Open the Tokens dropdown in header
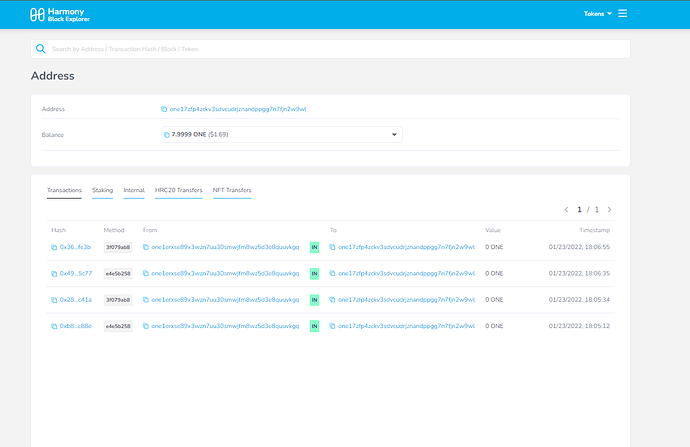Screen dimensions: 690x447 coord(598,14)
